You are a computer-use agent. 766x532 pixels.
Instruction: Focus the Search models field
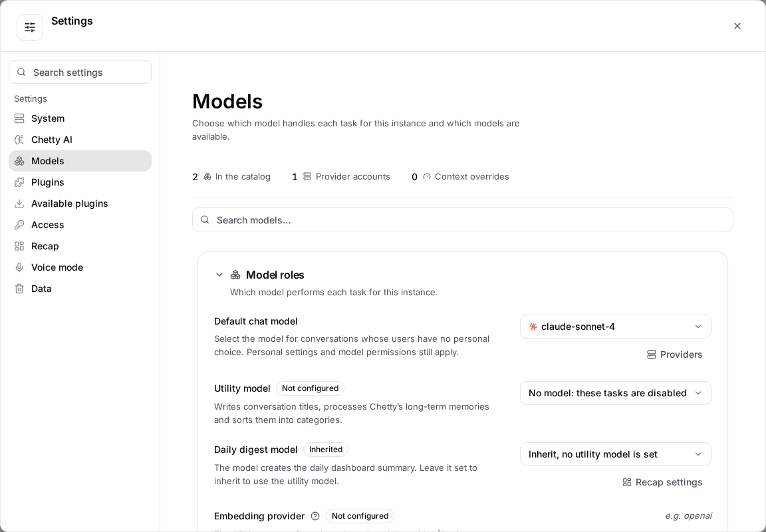coord(462,220)
